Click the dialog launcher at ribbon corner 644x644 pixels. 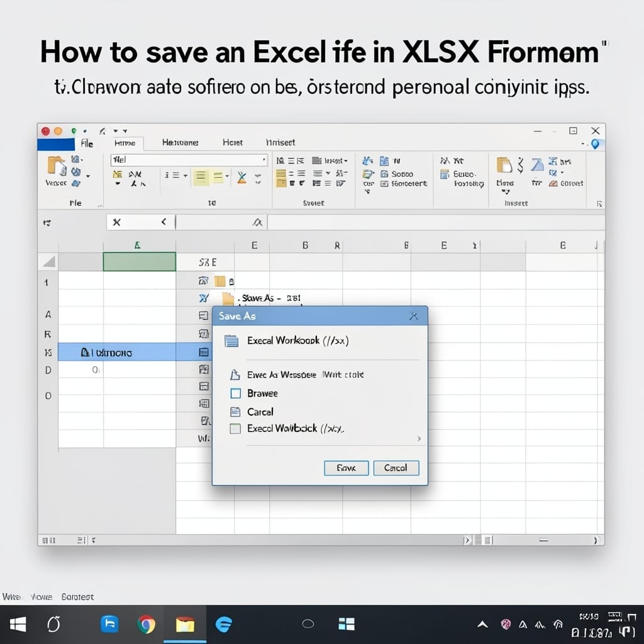pos(599,204)
